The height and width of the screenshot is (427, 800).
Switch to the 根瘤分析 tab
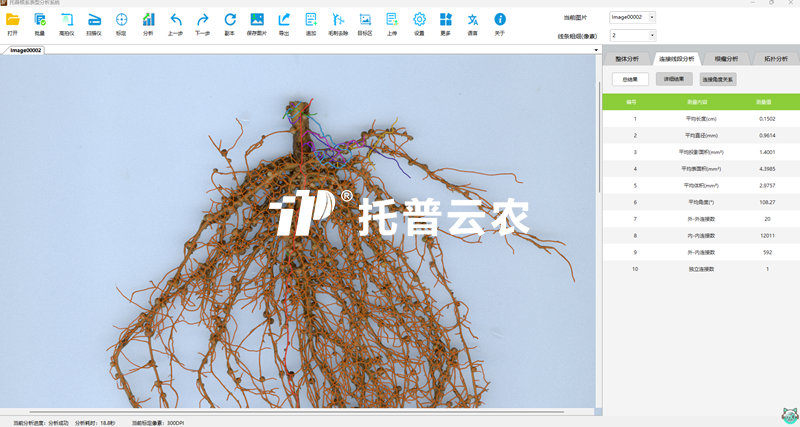(726, 59)
